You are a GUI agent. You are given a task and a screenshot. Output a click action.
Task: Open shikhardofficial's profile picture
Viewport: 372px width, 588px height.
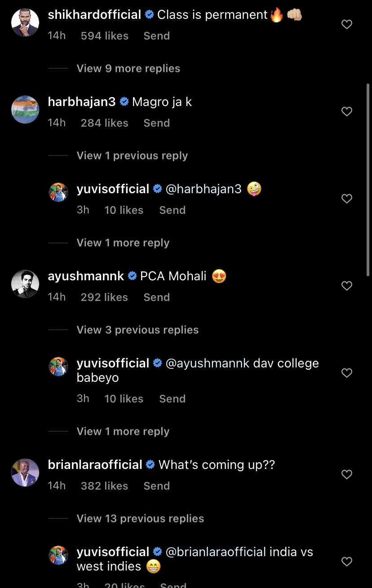[25, 23]
